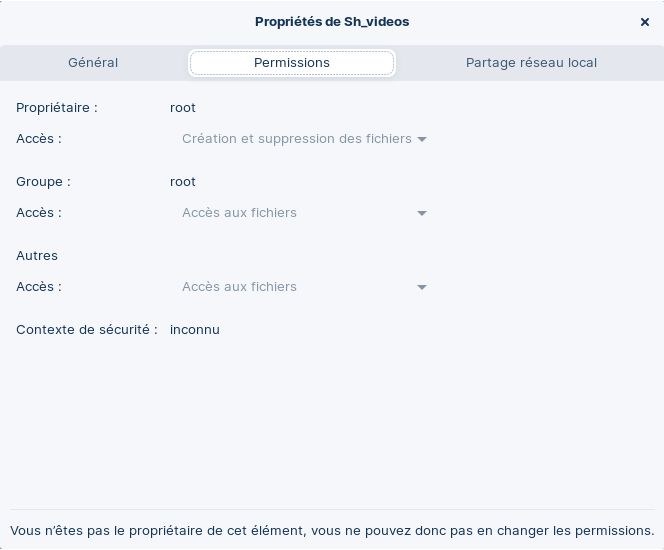Click the arrow of the owner access combo
The height and width of the screenshot is (550, 664).
[422, 139]
